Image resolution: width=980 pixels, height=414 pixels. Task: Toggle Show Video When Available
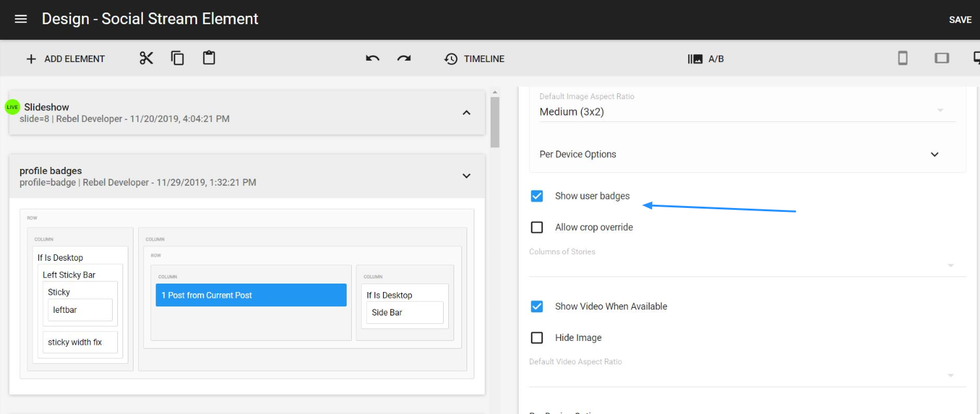coord(537,306)
